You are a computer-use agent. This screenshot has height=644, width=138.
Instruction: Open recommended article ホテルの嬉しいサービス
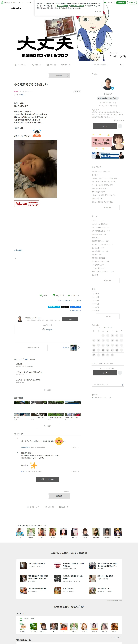tap(37, 563)
